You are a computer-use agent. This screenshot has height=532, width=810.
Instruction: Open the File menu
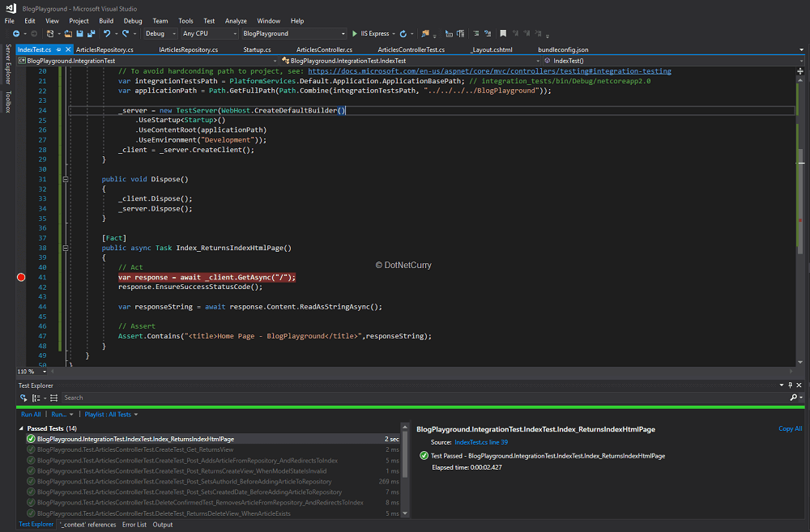point(9,21)
